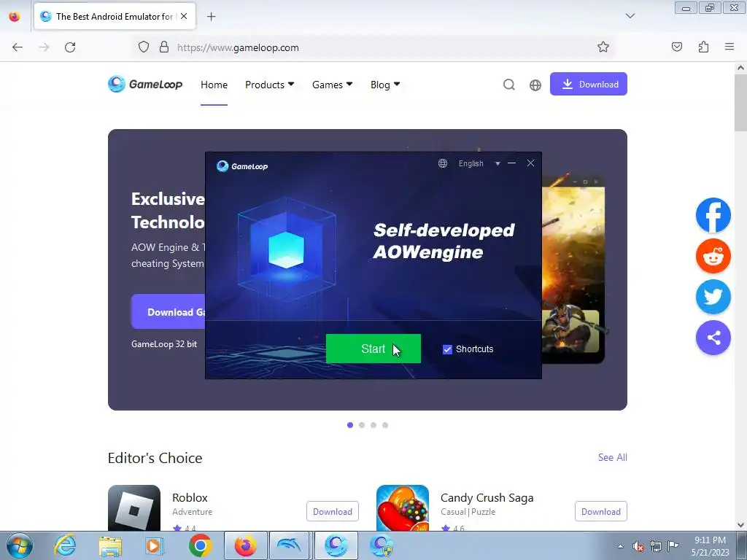
Task: Select the Best Android Emulator tab
Action: 115,17
